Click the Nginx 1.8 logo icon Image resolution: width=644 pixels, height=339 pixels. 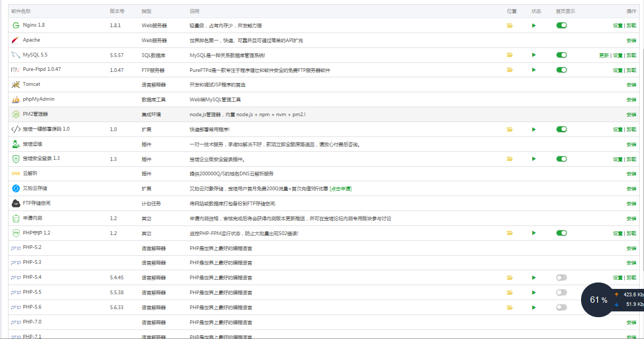[15, 25]
